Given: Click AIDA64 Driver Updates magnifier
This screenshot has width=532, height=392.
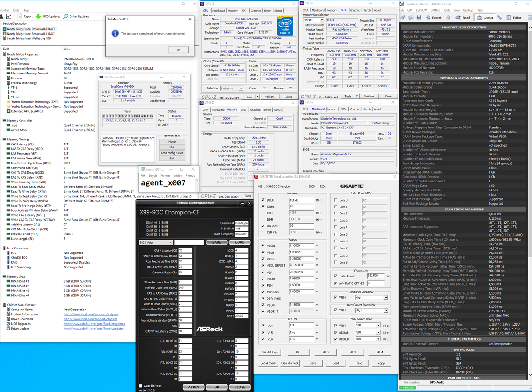Looking at the screenshot, I should point(66,16).
